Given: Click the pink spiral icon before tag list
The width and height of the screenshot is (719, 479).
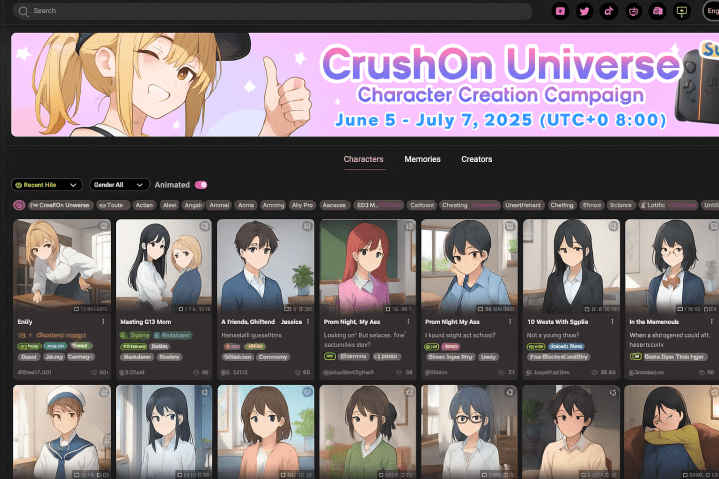Looking at the screenshot, I should coord(19,205).
